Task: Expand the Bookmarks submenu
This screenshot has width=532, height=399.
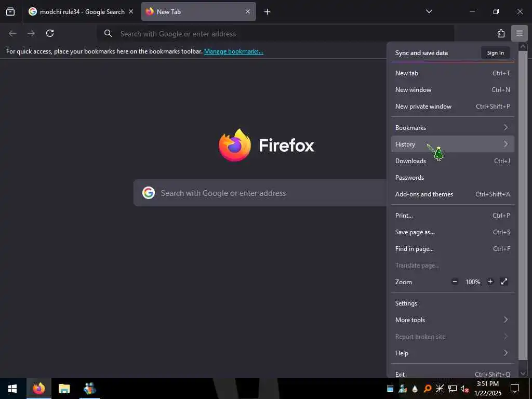Action: point(453,128)
